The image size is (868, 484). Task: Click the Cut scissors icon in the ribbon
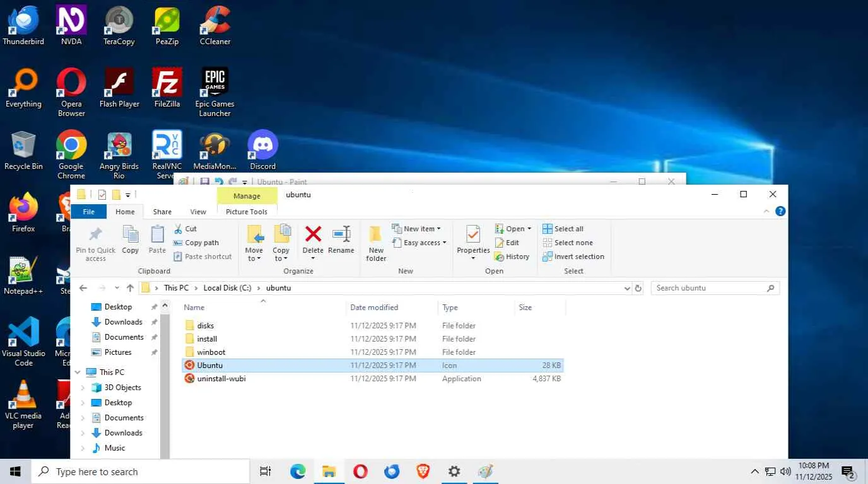pyautogui.click(x=179, y=229)
